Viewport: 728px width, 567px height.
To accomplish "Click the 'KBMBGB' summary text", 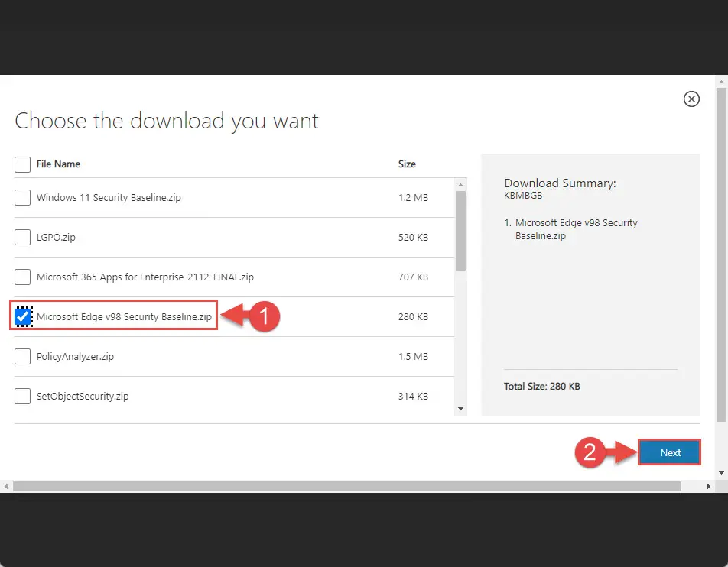I will click(x=523, y=196).
